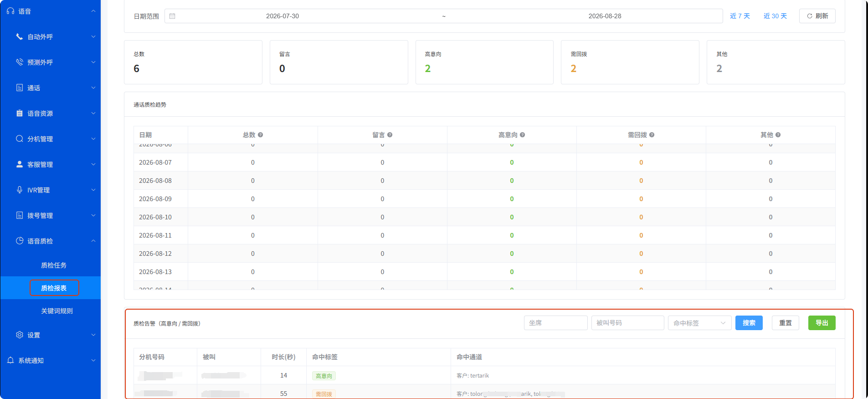Click the bell icon for 系统通知

click(x=10, y=360)
